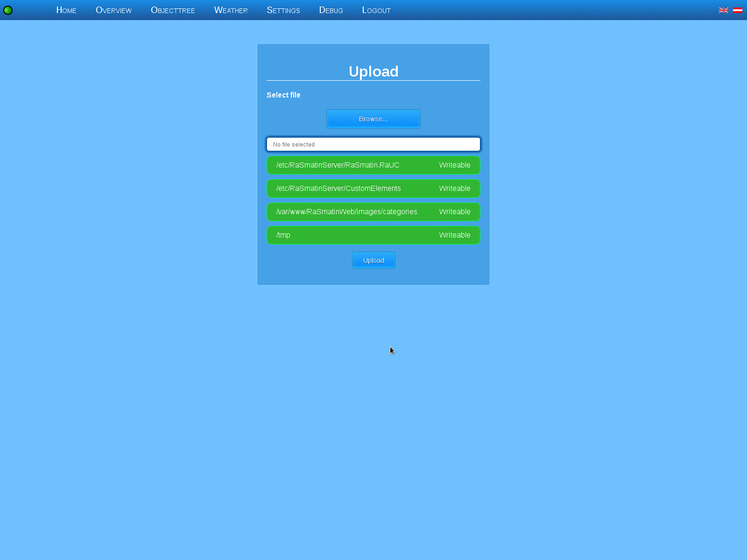This screenshot has width=747, height=560.
Task: Go to the Home page
Action: (x=66, y=10)
